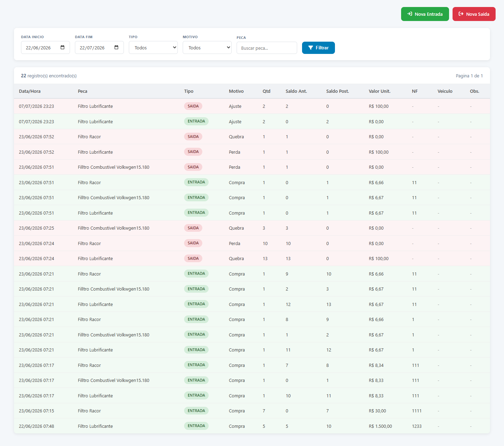The width and height of the screenshot is (504, 446).
Task: Click the Saldo Post. column header
Action: pyautogui.click(x=337, y=91)
